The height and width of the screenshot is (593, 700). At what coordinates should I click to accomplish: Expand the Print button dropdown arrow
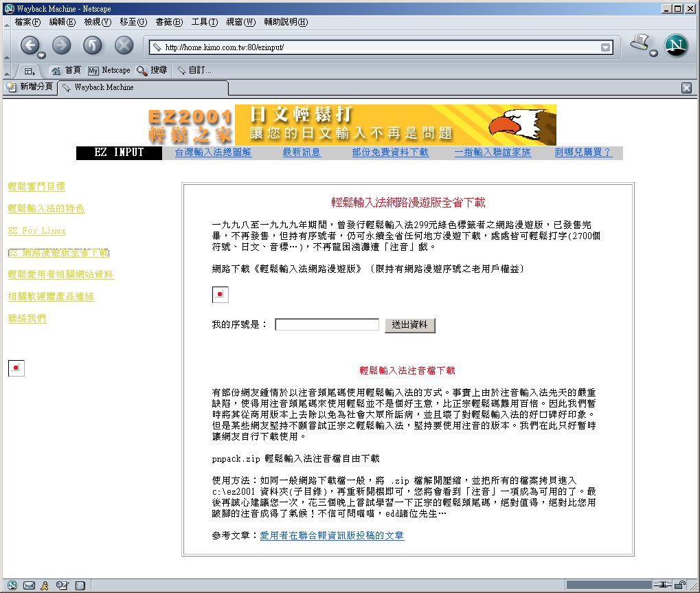point(653,54)
